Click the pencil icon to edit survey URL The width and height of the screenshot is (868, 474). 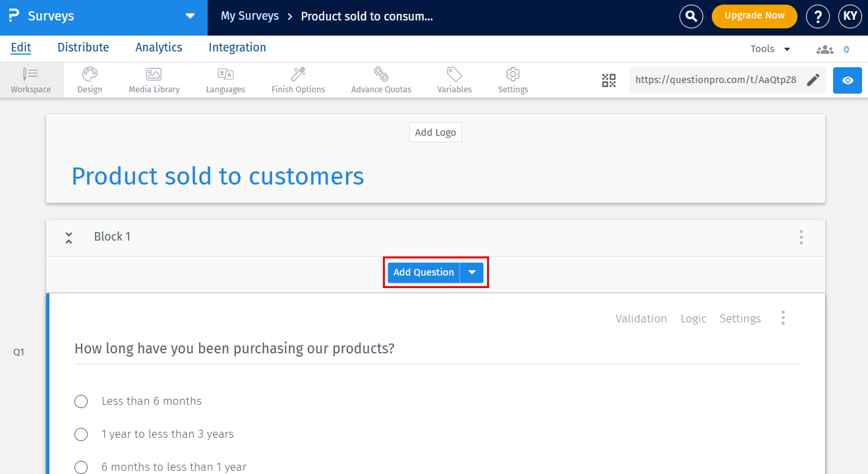[x=813, y=80]
